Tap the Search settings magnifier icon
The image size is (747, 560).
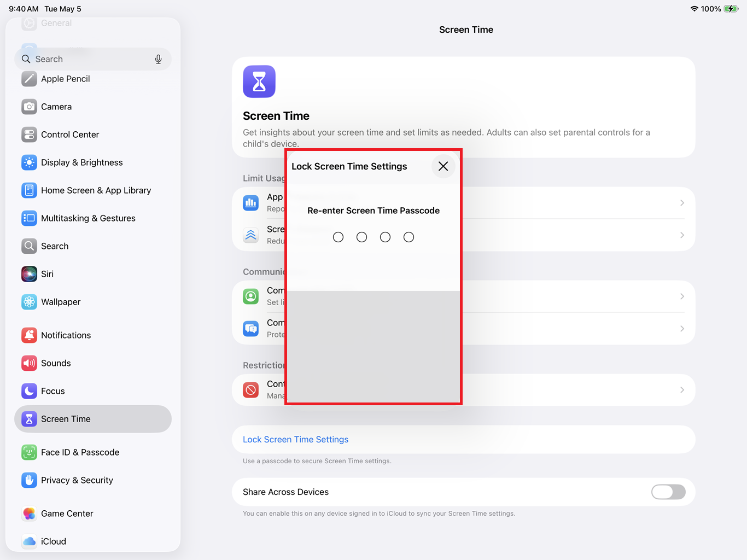(29, 246)
